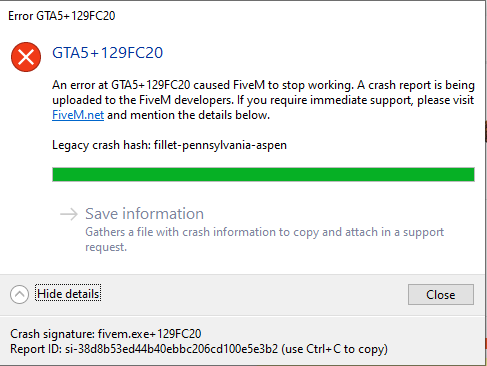Click the gray arrow beside Save information

point(69,214)
